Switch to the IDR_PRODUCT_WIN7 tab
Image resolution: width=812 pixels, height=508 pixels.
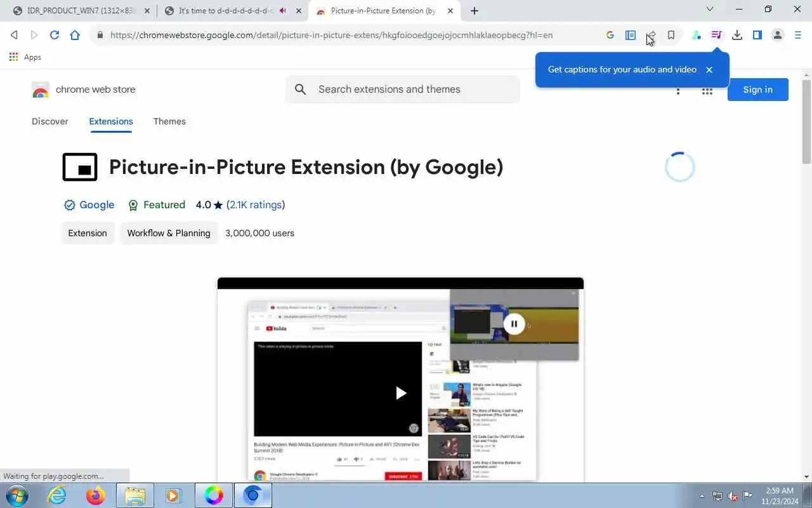(81, 11)
